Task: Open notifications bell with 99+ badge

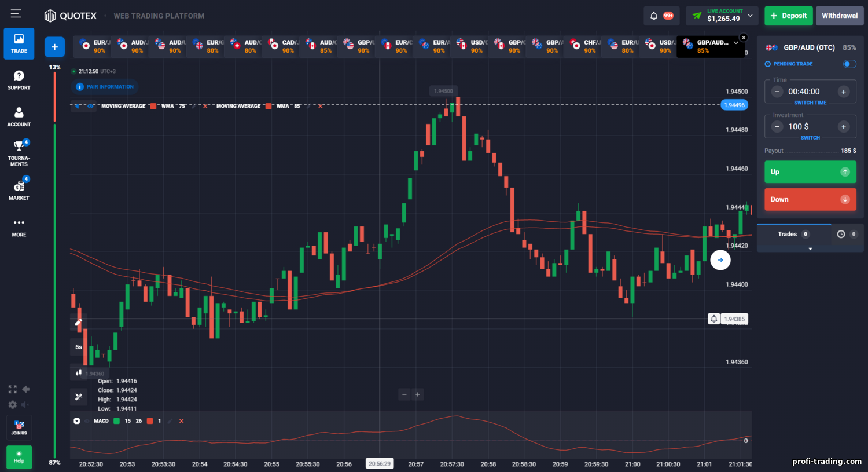Action: (x=661, y=16)
